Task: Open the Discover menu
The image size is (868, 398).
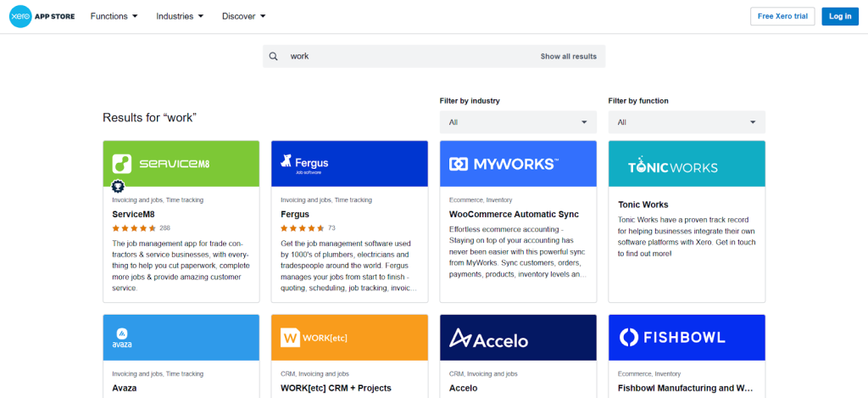Action: [x=244, y=16]
